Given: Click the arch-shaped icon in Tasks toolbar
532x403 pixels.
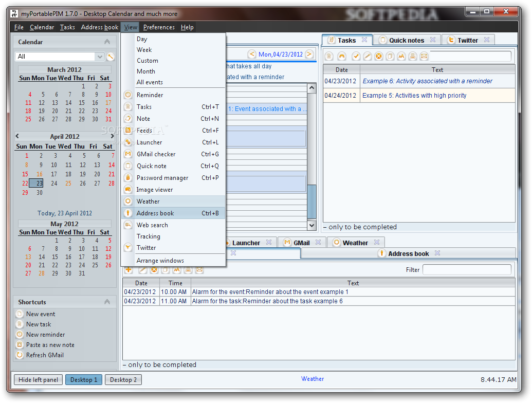Looking at the screenshot, I should pos(342,57).
